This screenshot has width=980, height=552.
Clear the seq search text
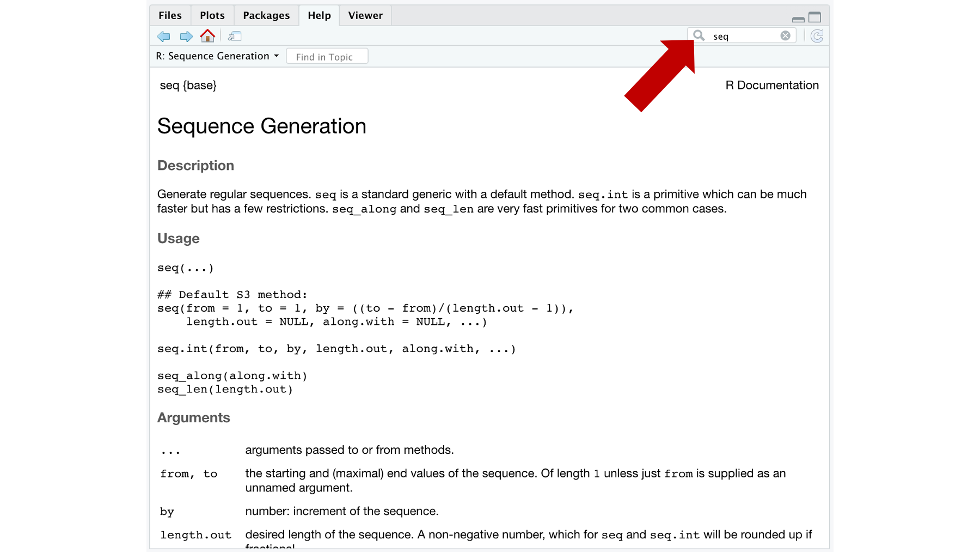(x=785, y=35)
